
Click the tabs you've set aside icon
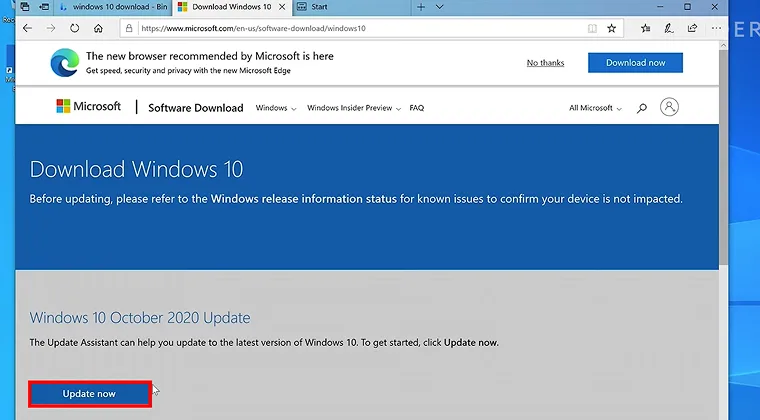click(x=24, y=7)
